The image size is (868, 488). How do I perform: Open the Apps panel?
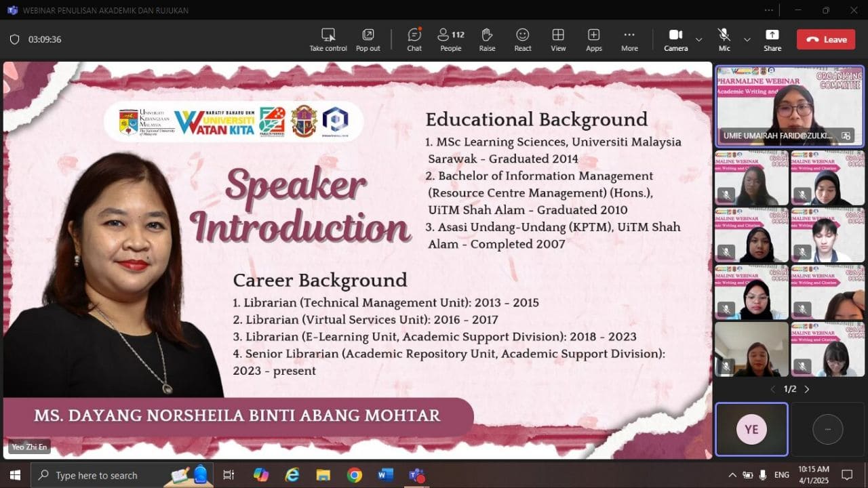pos(593,39)
